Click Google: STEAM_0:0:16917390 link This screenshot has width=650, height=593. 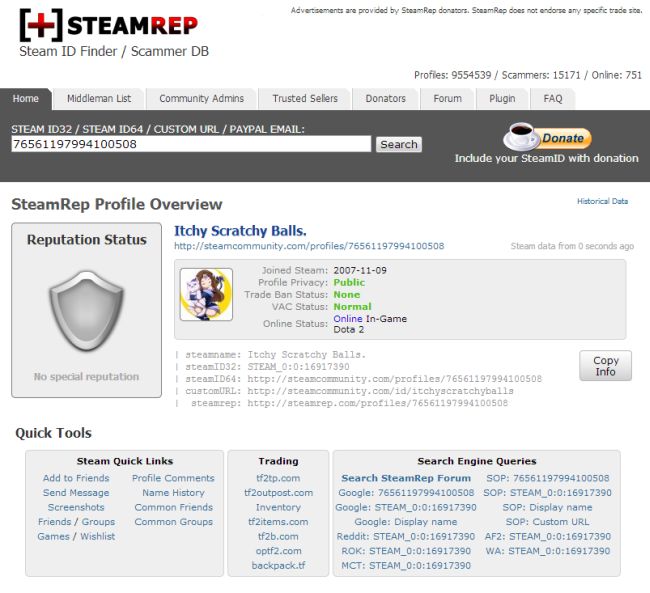406,507
